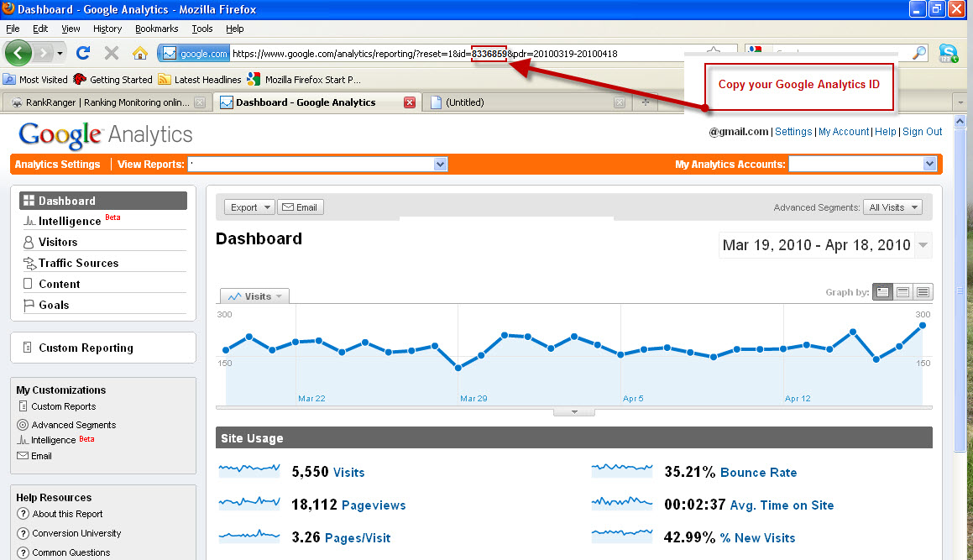The height and width of the screenshot is (560, 973).
Task: Click the grey forward arrow button
Action: (x=44, y=54)
